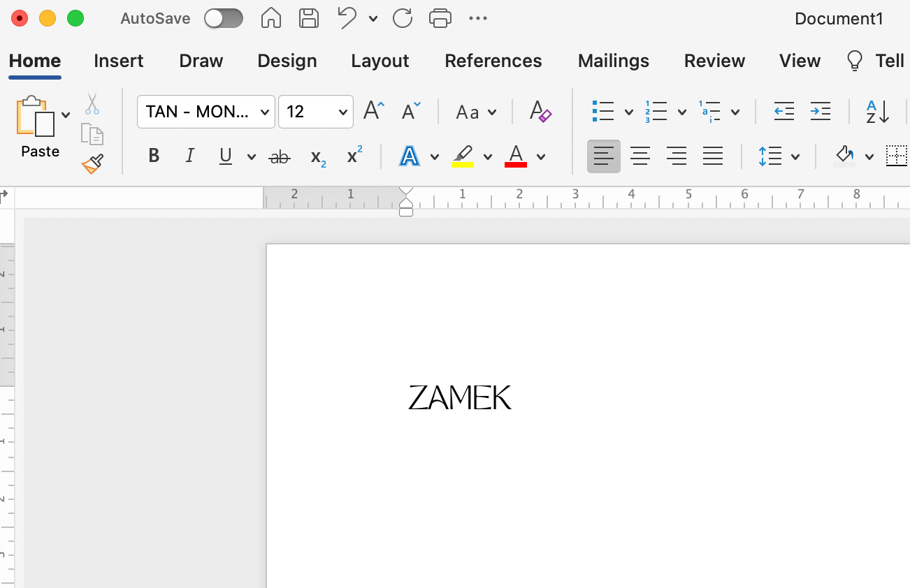The image size is (910, 588).
Task: Click the Format Painter icon
Action: (x=90, y=163)
